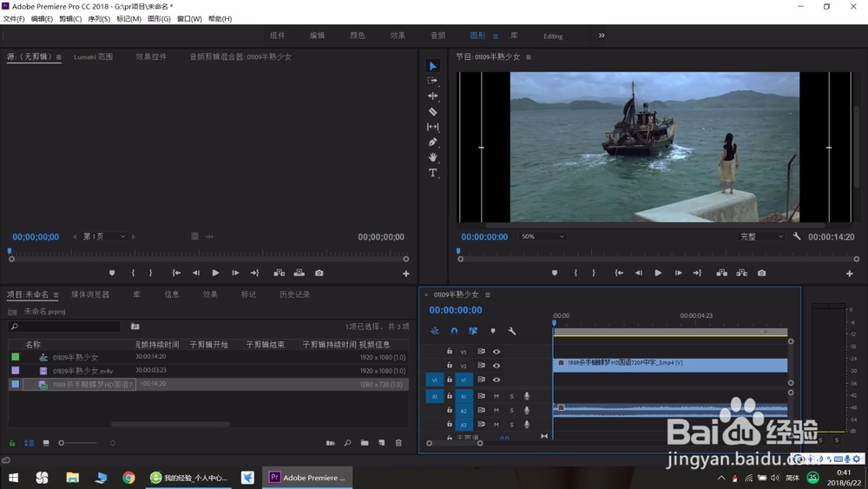
Task: Open source panel menu
Action: [57, 57]
